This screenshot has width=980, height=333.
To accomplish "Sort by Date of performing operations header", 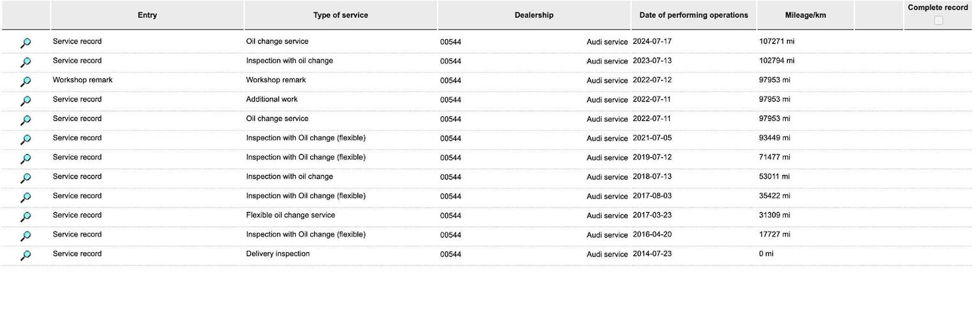I will 693,15.
